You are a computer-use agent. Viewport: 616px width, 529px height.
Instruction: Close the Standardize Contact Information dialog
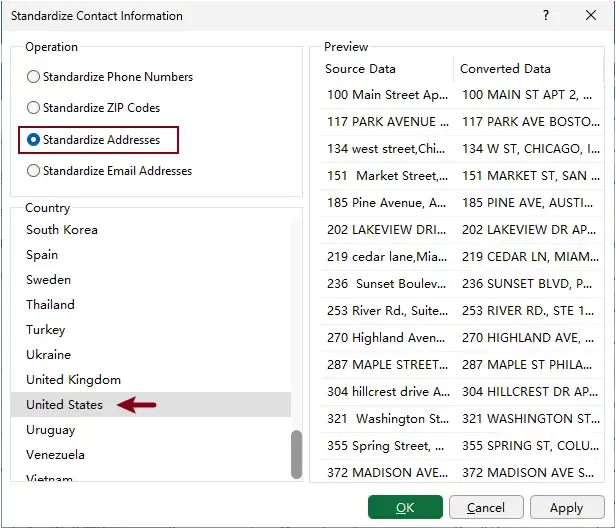point(591,15)
